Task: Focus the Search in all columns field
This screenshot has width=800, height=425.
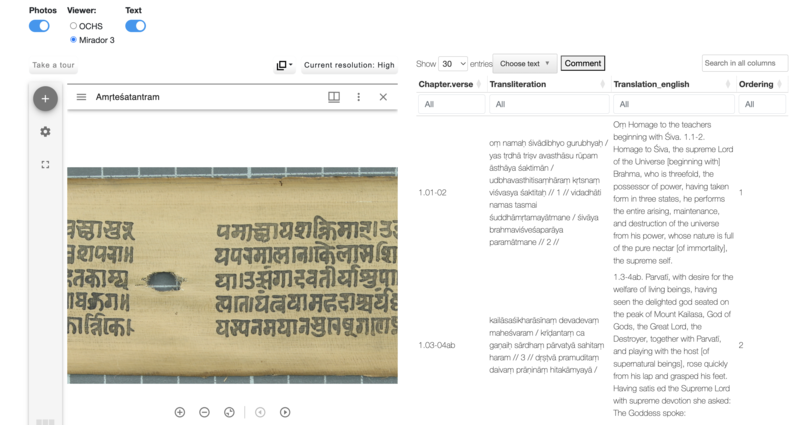Action: (x=745, y=63)
